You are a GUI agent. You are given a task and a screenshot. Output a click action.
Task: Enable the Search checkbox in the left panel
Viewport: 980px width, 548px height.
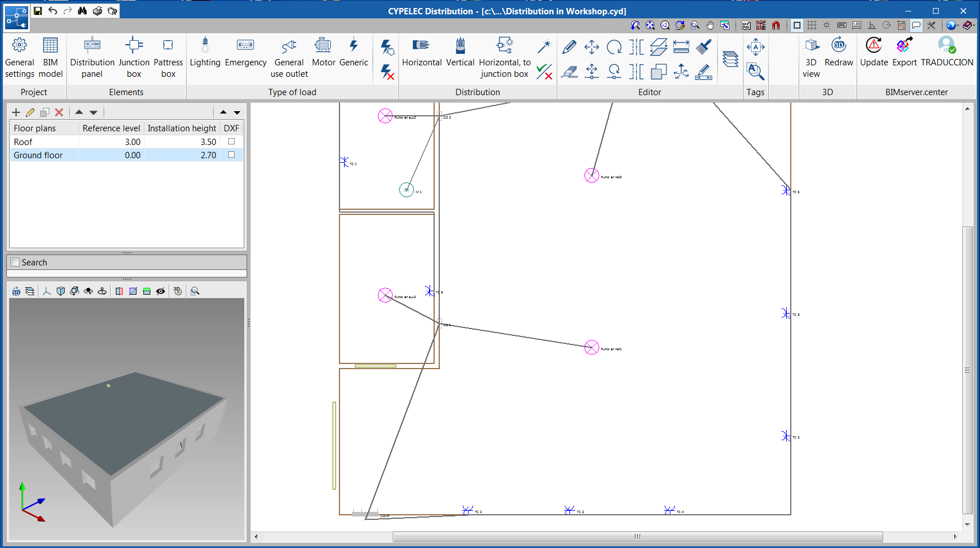tap(15, 262)
